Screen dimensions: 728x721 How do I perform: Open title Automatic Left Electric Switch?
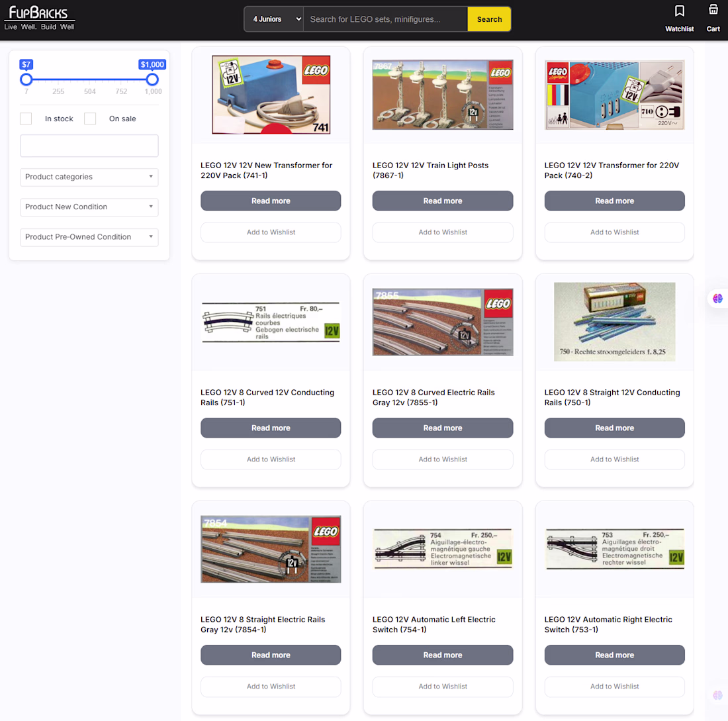(433, 624)
